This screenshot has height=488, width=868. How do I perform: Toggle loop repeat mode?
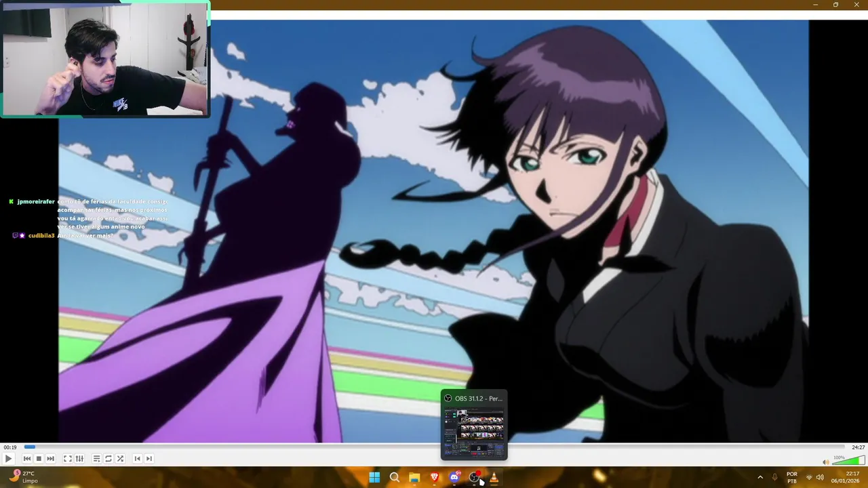pyautogui.click(x=108, y=459)
